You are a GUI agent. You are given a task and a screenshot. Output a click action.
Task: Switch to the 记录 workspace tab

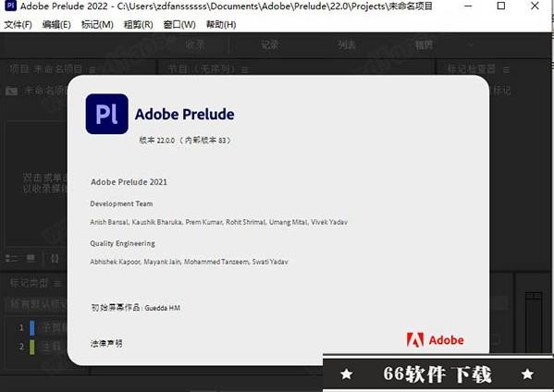(x=270, y=45)
